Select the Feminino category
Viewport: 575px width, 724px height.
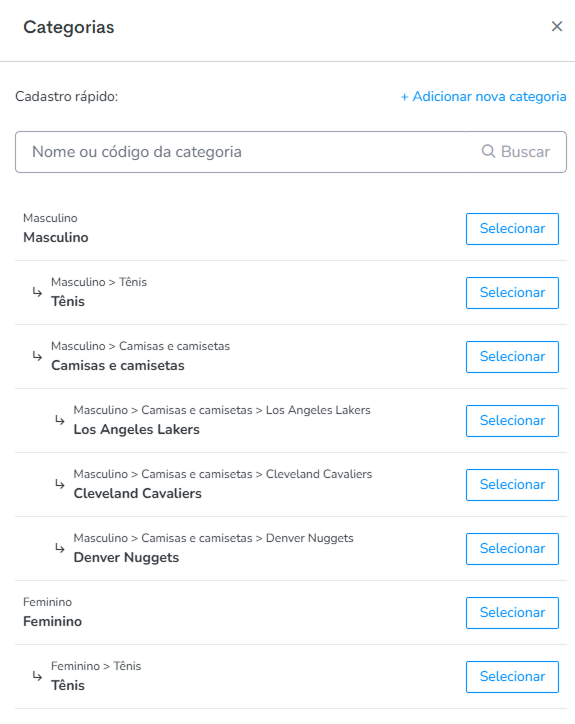click(512, 613)
